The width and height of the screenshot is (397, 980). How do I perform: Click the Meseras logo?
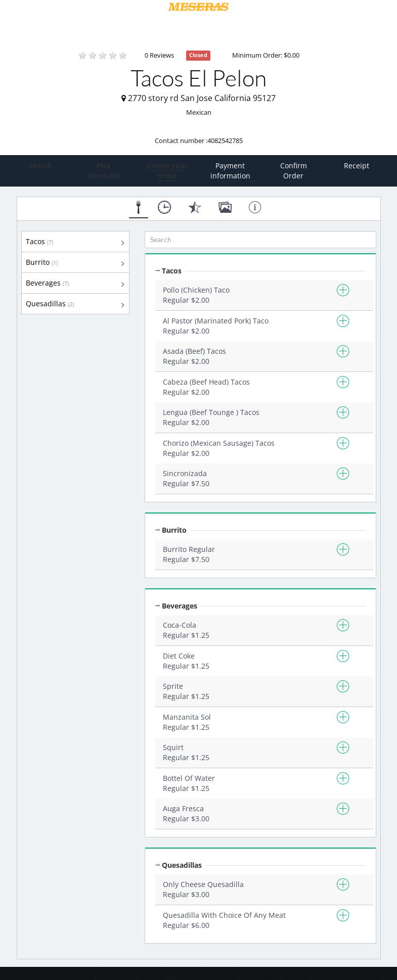(198, 7)
